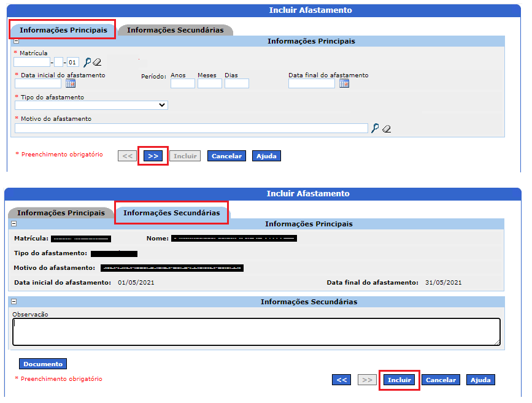Viewport: 532px width, 403px height.
Task: Click the Documento button
Action: 43,364
